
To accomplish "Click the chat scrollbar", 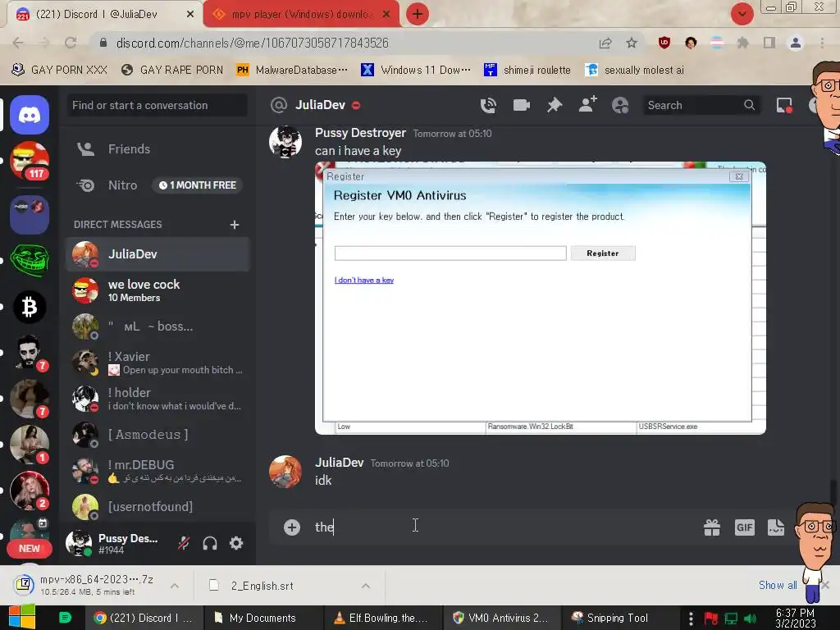I will point(833,493).
